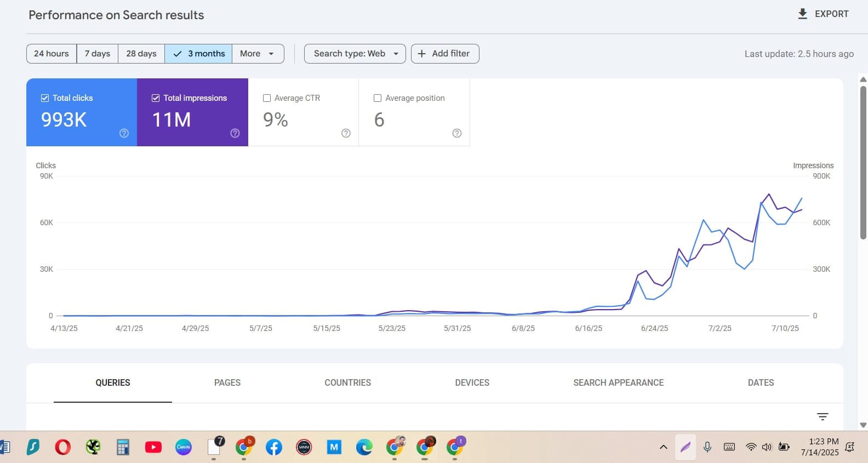Open the Search type: Web dropdown
Screen dimensions: 868x463
[355, 54]
